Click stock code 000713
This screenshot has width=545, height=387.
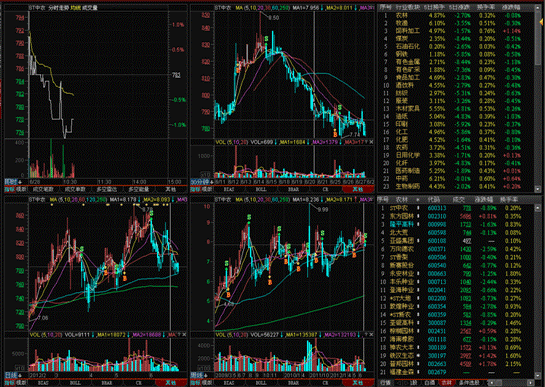(x=437, y=282)
